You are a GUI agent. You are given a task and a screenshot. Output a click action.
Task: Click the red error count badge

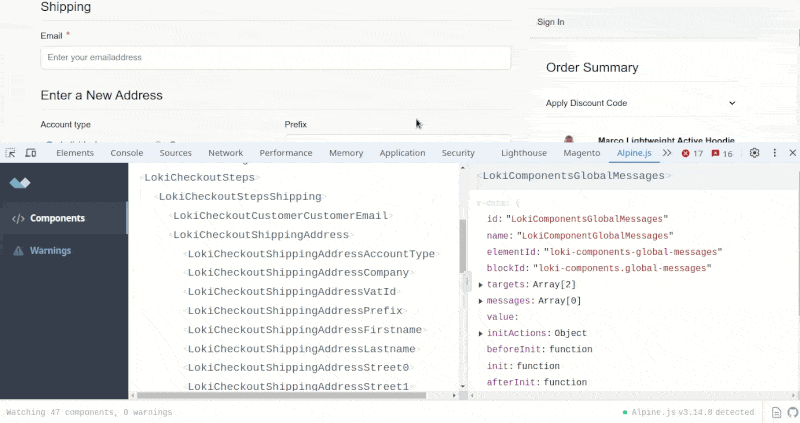(692, 153)
